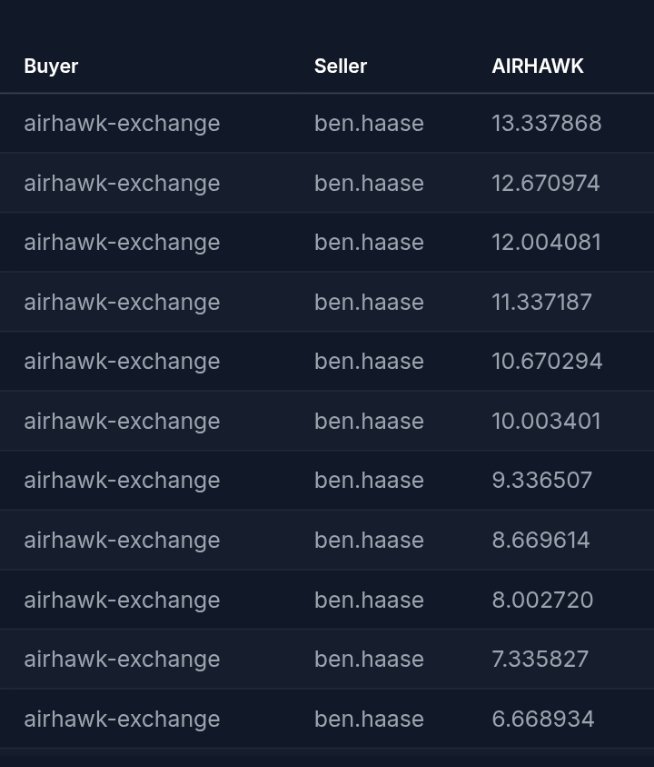
Task: Select the 10.003401 AIRHAWK amount
Action: tap(546, 421)
